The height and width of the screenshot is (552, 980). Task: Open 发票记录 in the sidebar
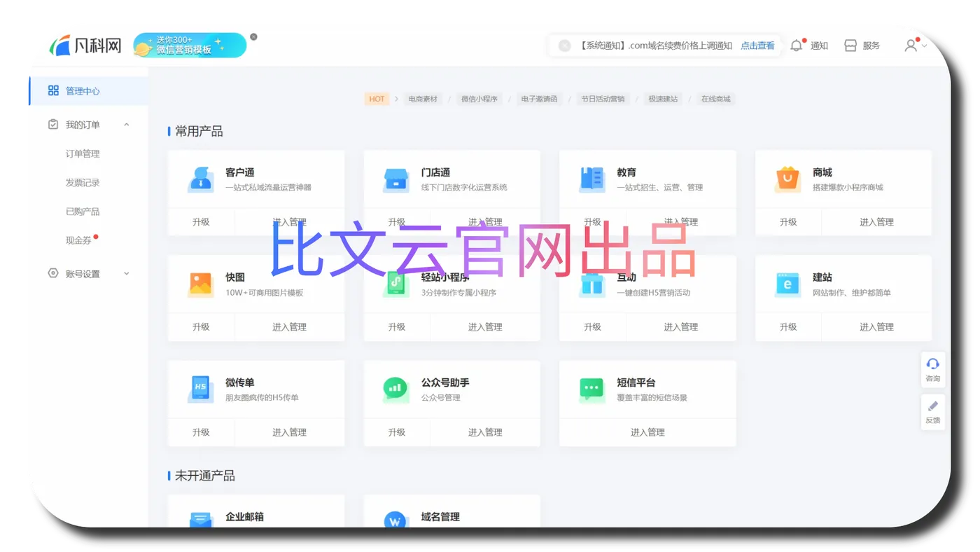coord(83,182)
